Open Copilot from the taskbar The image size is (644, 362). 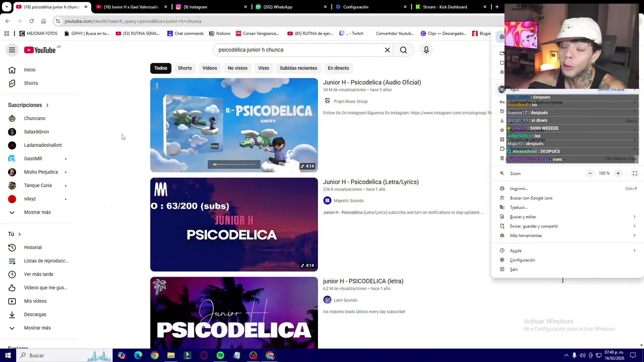[x=122, y=355]
